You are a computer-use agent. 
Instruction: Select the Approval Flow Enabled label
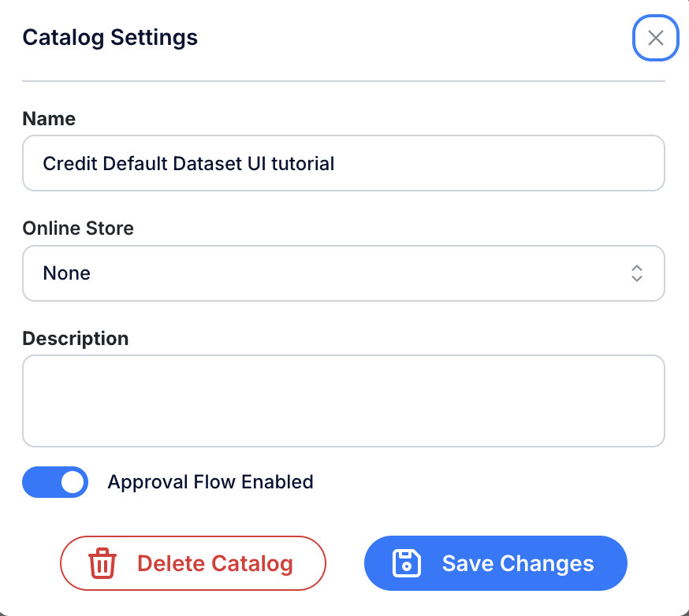pyautogui.click(x=211, y=481)
